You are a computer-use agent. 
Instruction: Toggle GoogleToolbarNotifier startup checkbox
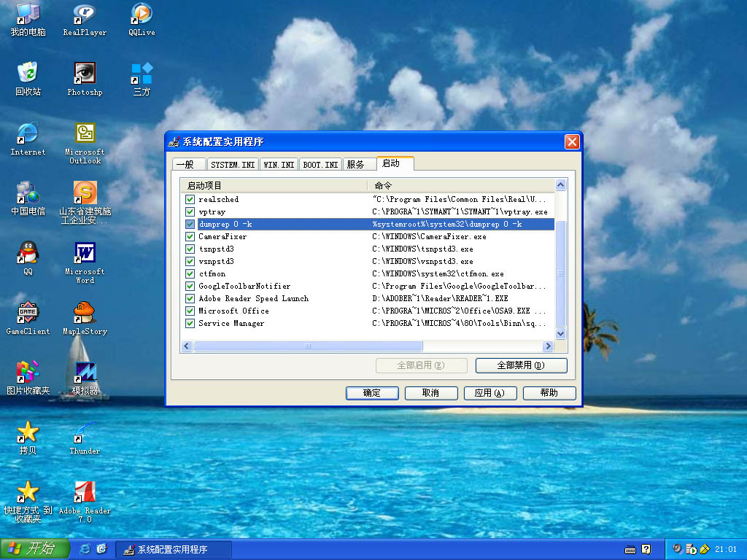(x=190, y=287)
